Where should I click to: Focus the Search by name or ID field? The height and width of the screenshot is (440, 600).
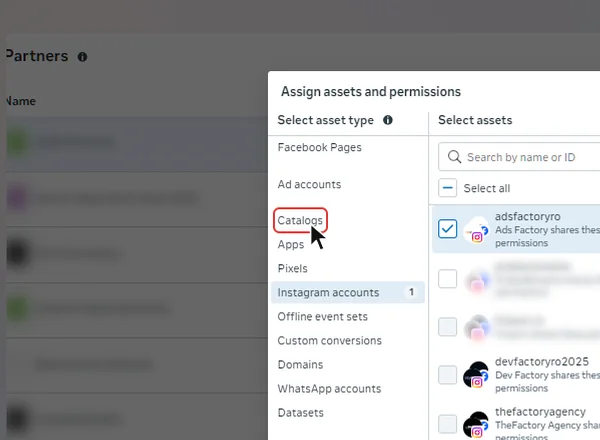point(519,157)
